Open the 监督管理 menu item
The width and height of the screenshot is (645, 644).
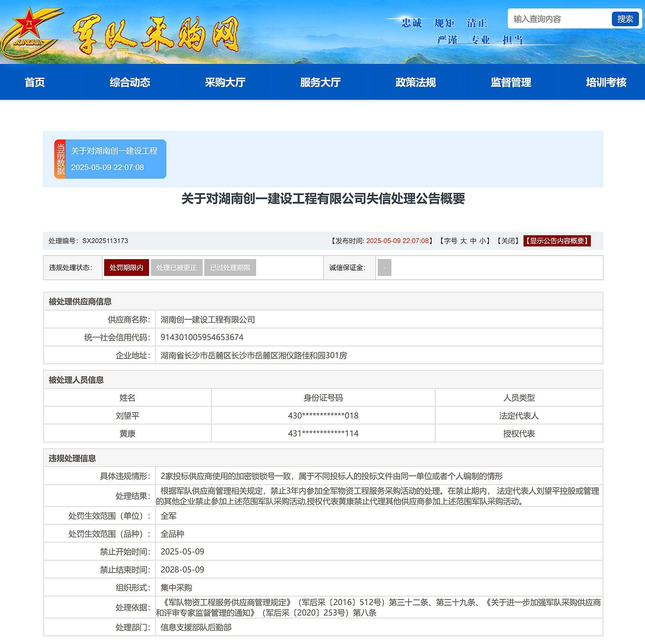click(511, 83)
